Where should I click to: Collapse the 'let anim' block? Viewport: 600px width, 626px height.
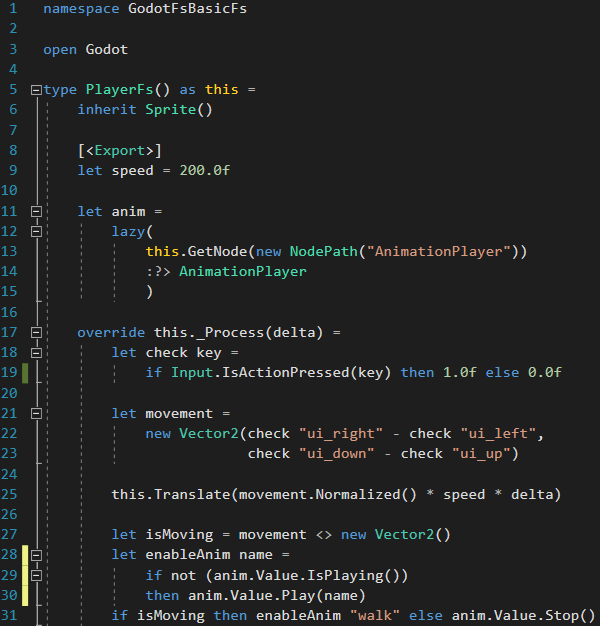click(x=36, y=211)
